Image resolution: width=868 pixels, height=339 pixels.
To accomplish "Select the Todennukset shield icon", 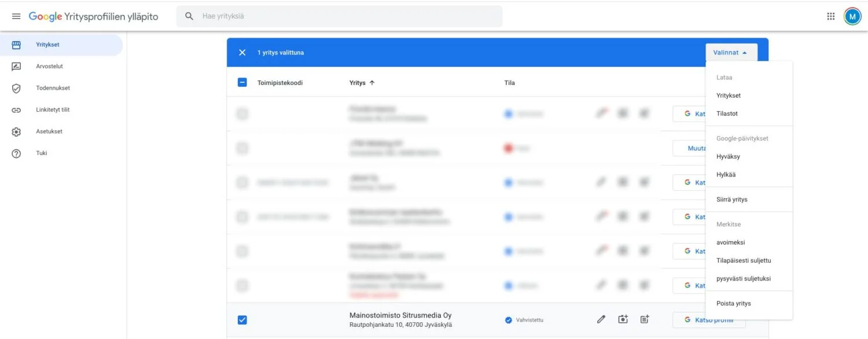I will click(x=16, y=88).
